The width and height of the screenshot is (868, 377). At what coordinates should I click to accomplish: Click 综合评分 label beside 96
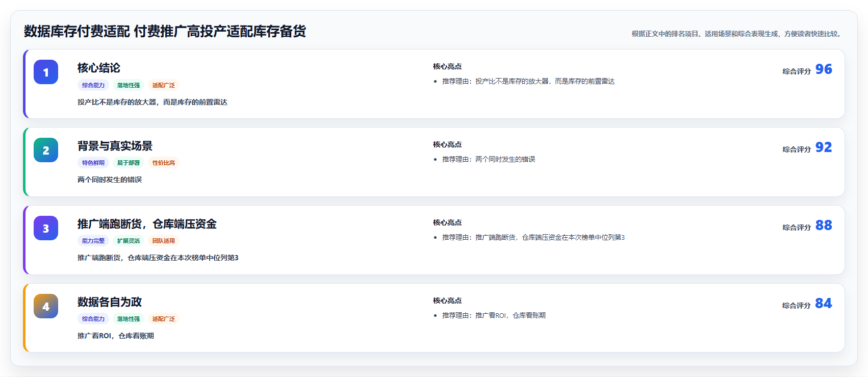[x=797, y=71]
